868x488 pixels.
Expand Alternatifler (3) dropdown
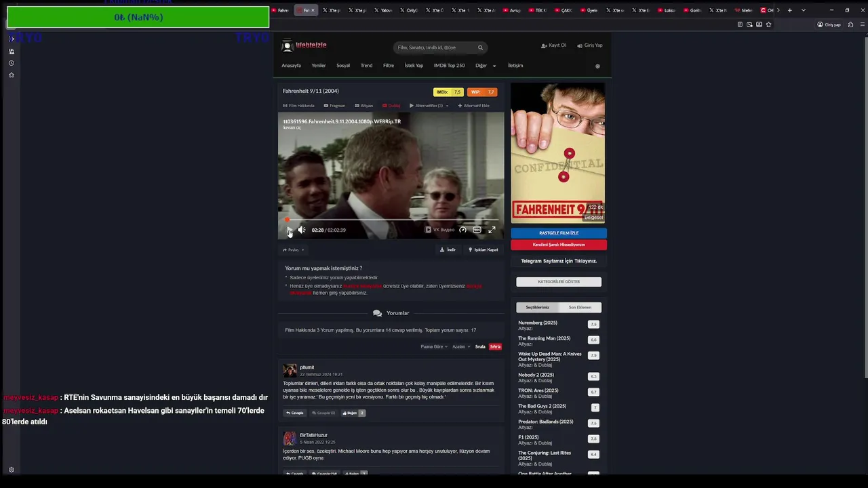(x=429, y=106)
